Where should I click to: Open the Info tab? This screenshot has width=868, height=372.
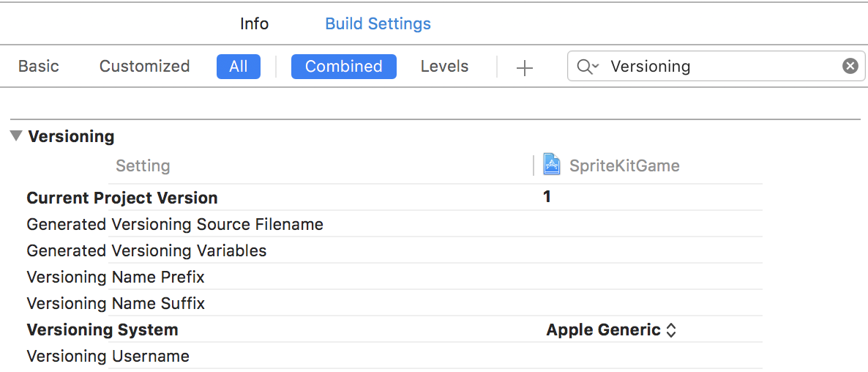click(254, 24)
